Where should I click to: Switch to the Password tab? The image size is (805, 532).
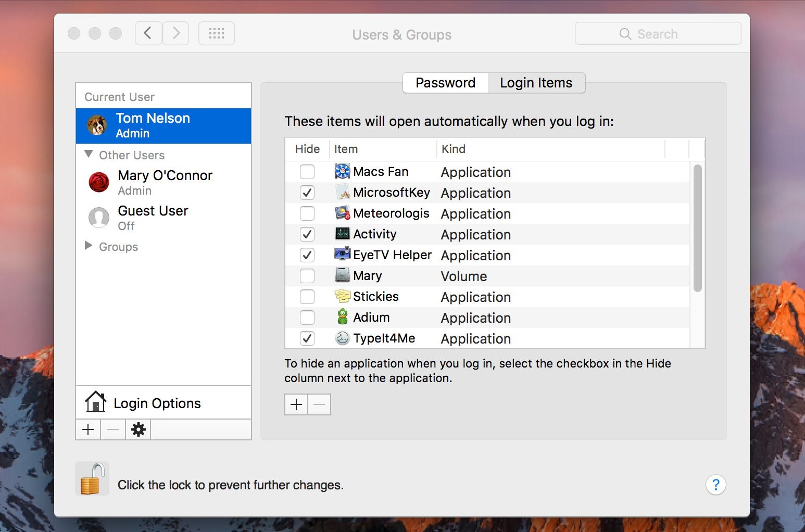pyautogui.click(x=445, y=83)
